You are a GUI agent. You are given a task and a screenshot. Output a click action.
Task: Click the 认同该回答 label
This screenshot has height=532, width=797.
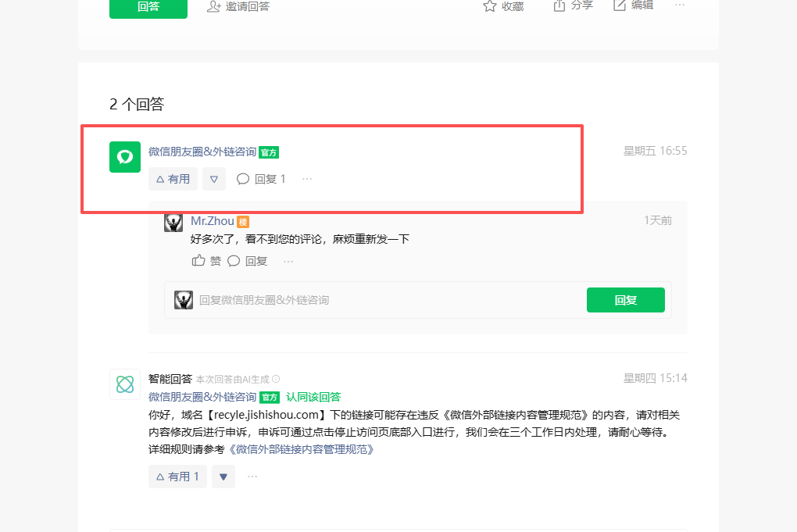tap(313, 397)
